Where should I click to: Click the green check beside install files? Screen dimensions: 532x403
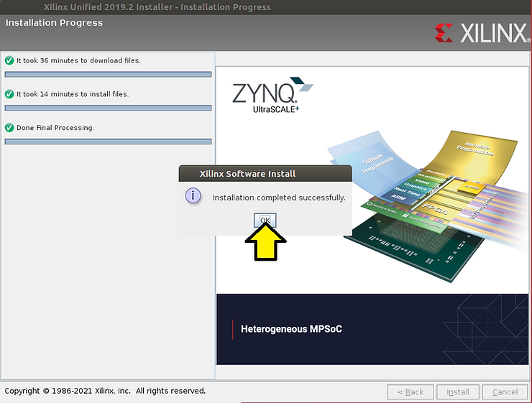tap(9, 94)
